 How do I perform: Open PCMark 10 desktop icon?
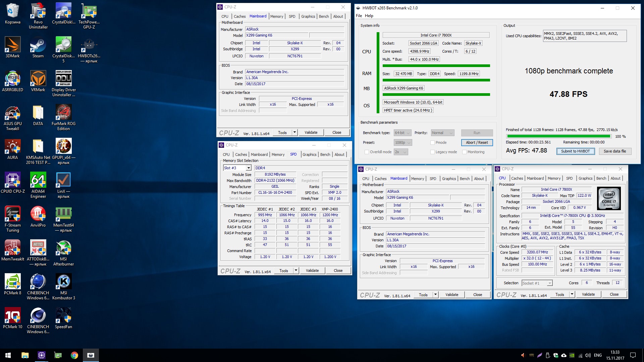coord(12,318)
